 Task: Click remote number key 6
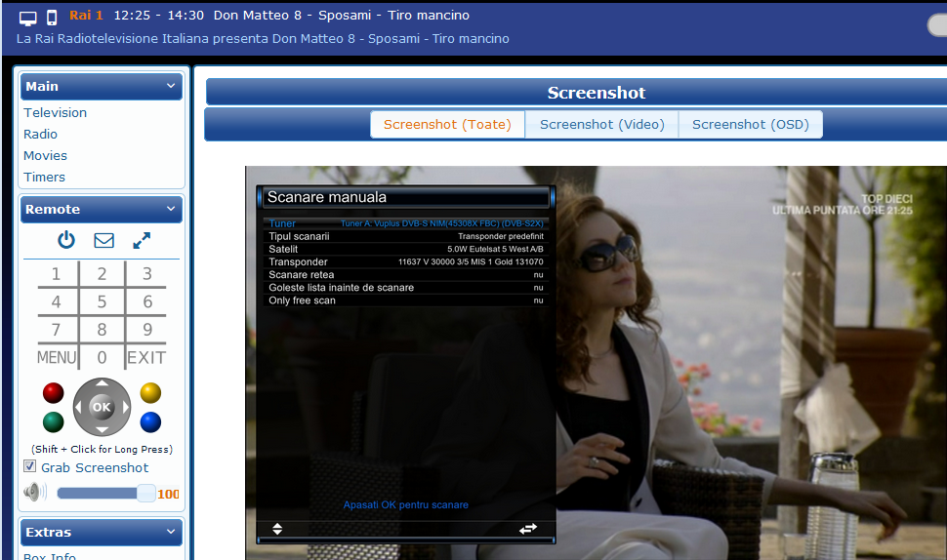(146, 301)
